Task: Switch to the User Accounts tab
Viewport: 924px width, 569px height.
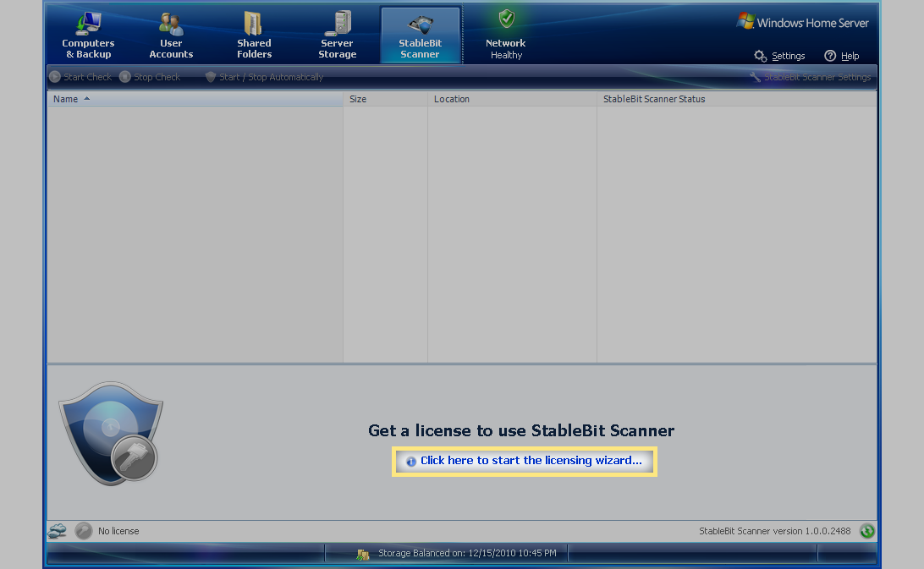Action: click(x=171, y=36)
